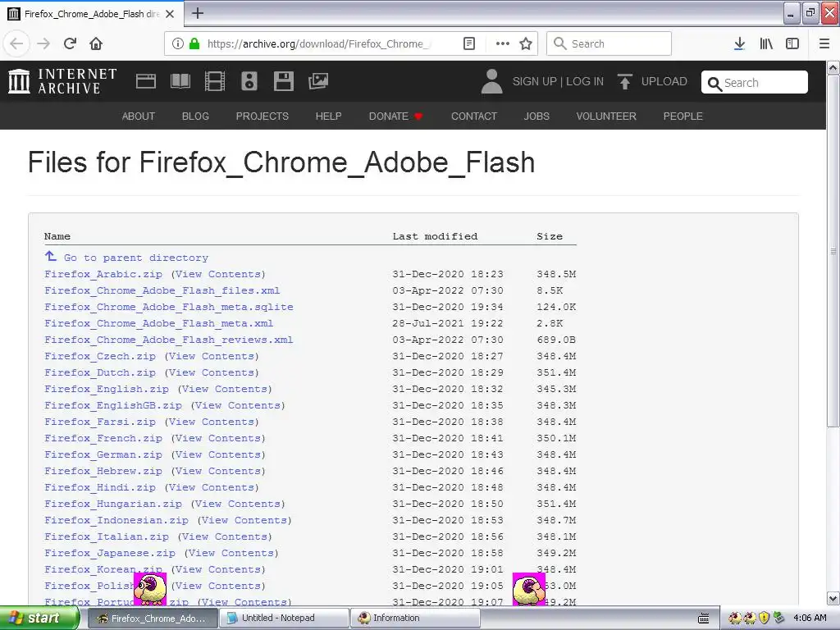
Task: Open the PEOPLE menu item
Action: pos(682,116)
